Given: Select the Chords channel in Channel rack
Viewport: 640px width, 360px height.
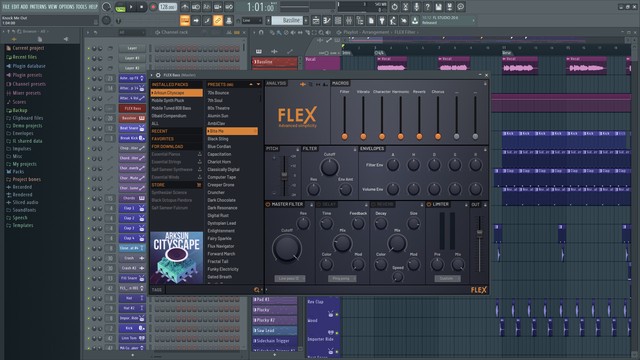Looking at the screenshot, I should (x=132, y=198).
